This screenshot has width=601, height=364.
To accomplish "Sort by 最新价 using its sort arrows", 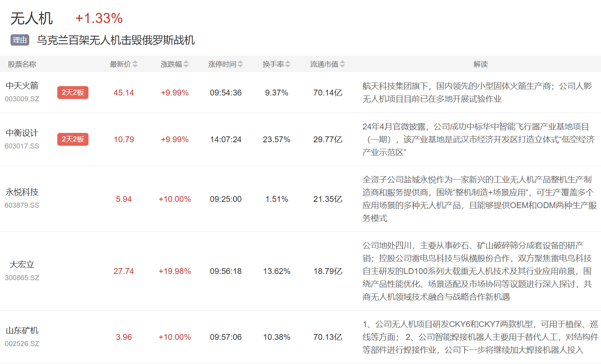I will point(135,64).
